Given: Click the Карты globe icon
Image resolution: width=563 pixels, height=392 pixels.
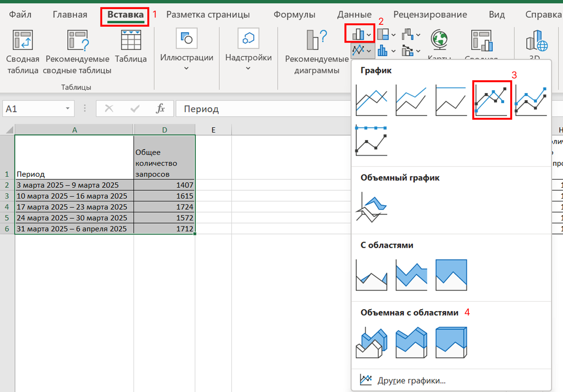Looking at the screenshot, I should [x=439, y=39].
